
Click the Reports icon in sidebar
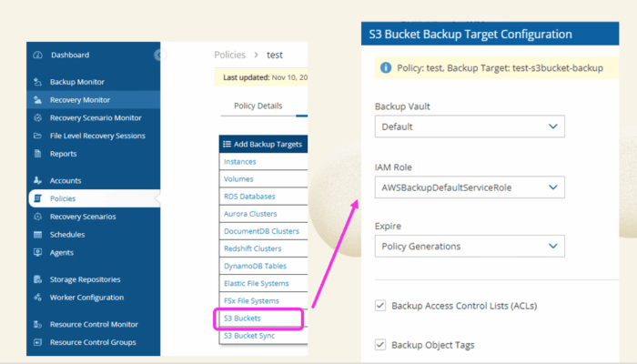37,154
